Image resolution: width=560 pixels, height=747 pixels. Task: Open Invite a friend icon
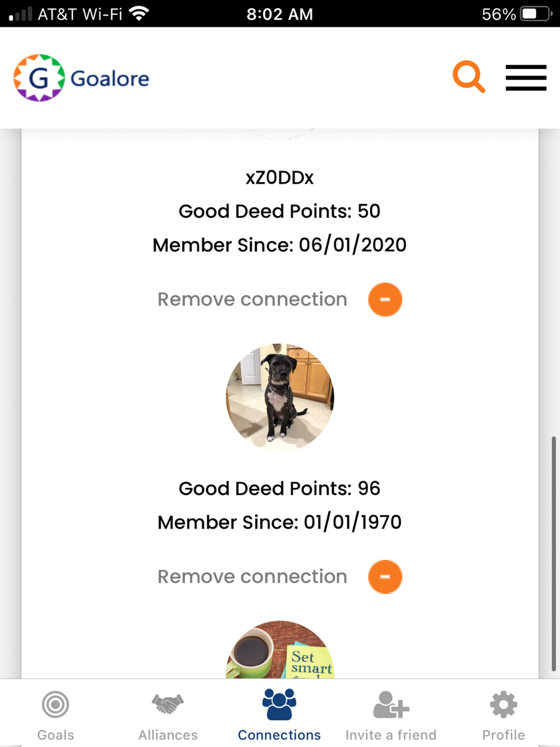391,704
